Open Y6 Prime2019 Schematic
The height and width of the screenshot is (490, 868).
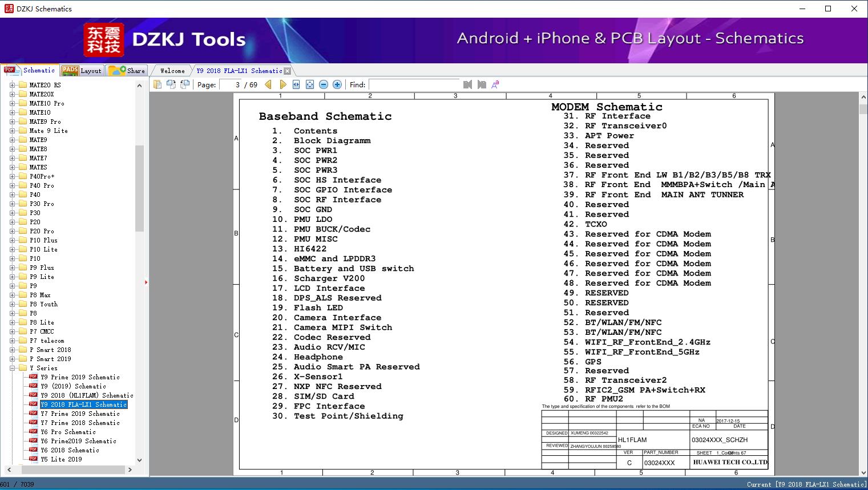(x=78, y=441)
